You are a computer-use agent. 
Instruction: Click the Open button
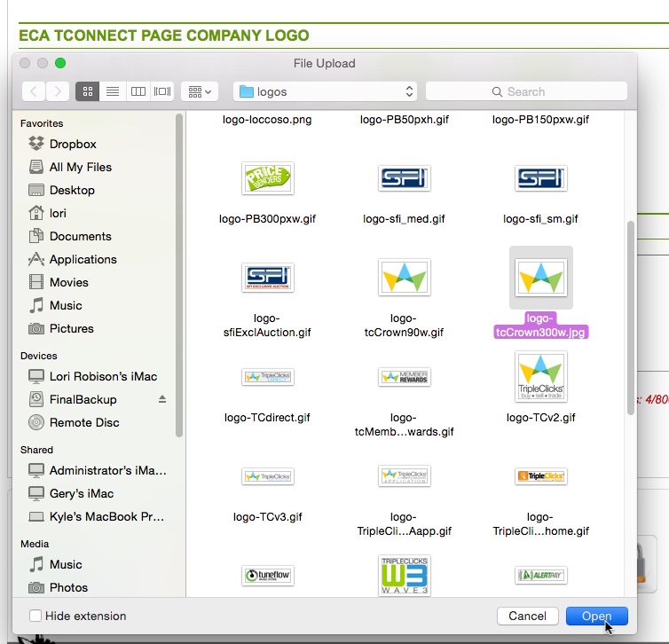pyautogui.click(x=596, y=616)
